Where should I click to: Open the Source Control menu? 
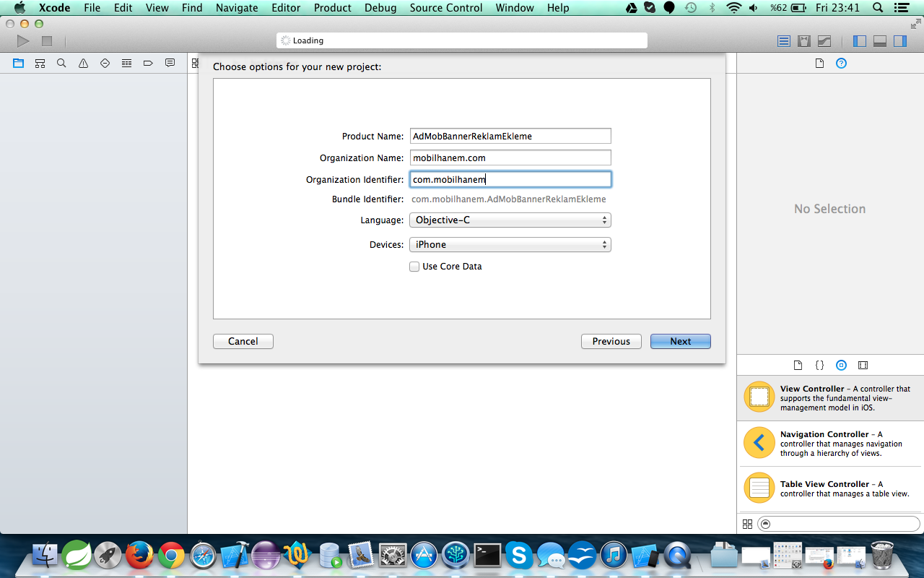tap(446, 8)
